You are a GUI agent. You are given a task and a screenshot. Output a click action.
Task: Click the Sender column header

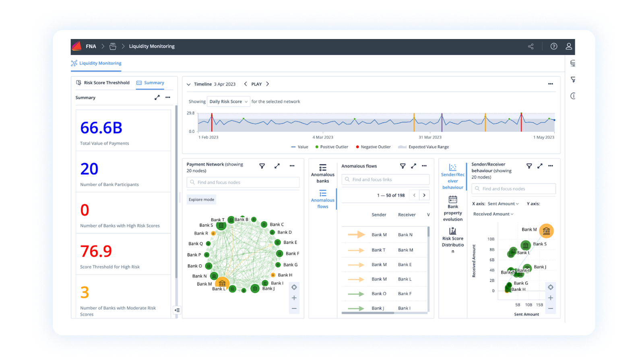[379, 215]
